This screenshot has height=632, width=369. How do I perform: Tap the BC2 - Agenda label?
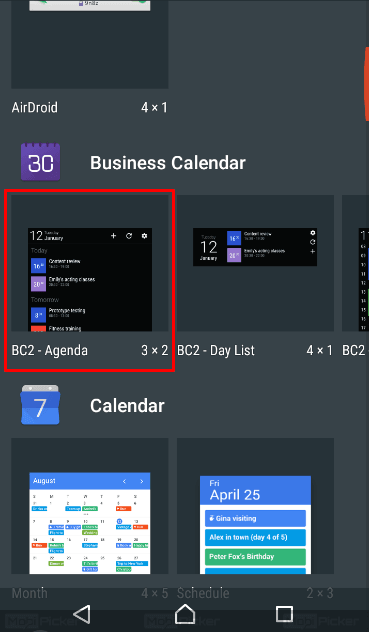coord(50,351)
